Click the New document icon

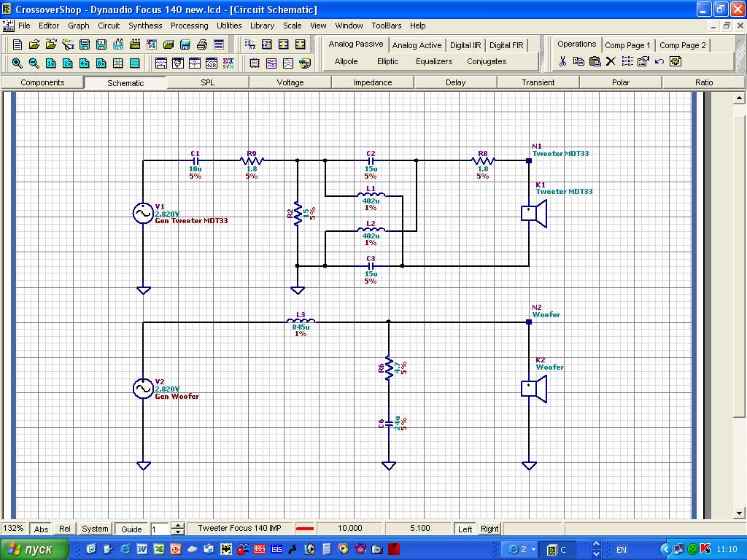tap(18, 44)
